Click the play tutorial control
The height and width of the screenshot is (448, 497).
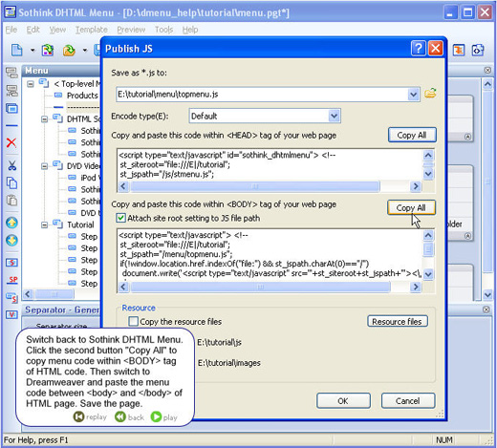click(164, 416)
